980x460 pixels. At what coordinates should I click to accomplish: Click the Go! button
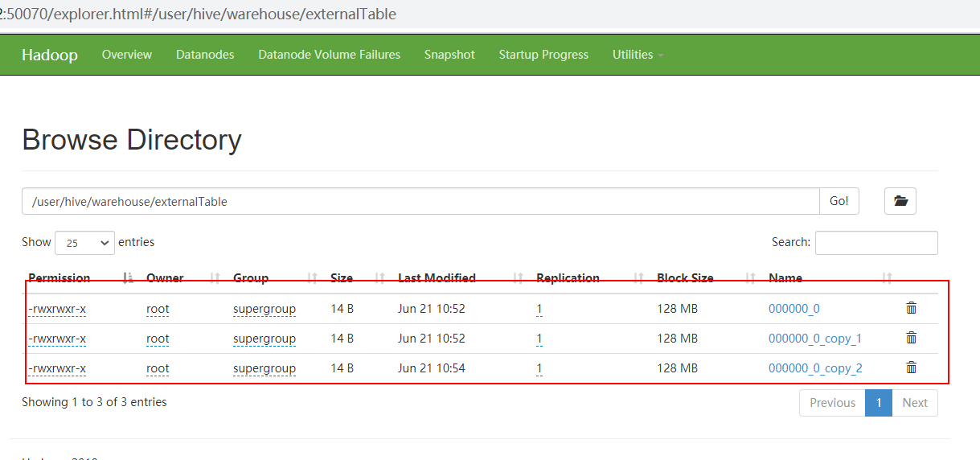click(839, 201)
